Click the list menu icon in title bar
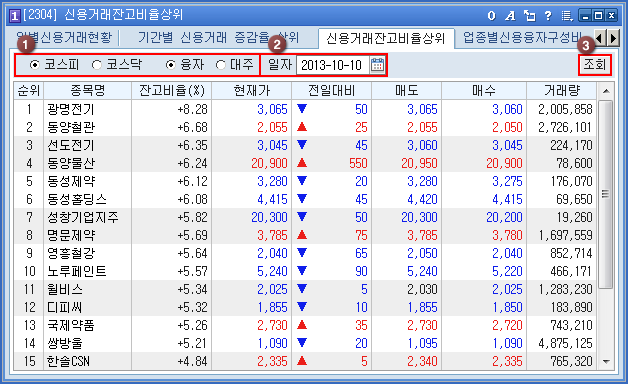Viewport: 628px width, 384px height. click(567, 16)
